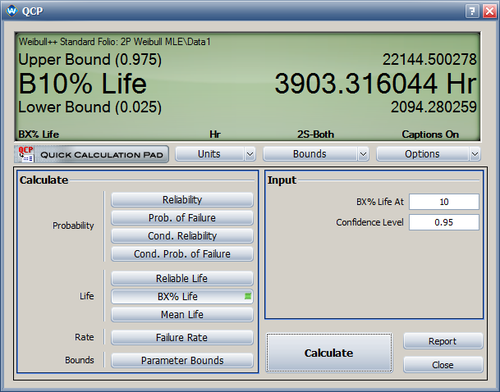Click the Close button at bottom right
Image resolution: width=500 pixels, height=392 pixels.
pyautogui.click(x=443, y=365)
